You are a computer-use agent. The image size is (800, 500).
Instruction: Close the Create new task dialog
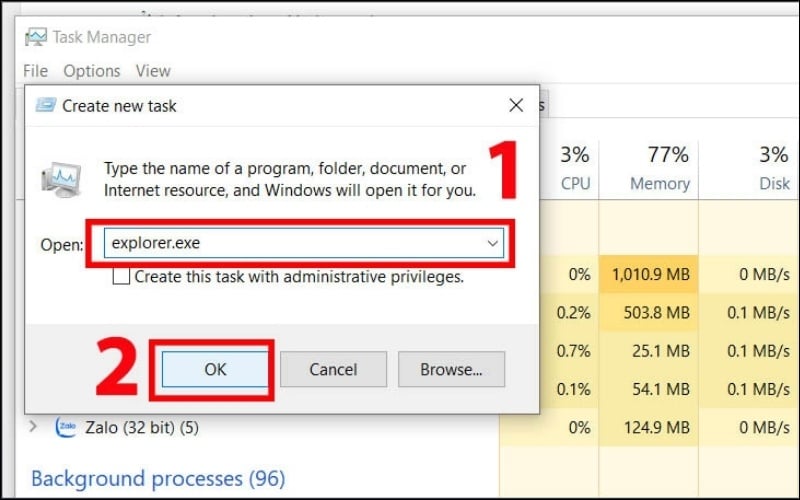click(x=516, y=105)
